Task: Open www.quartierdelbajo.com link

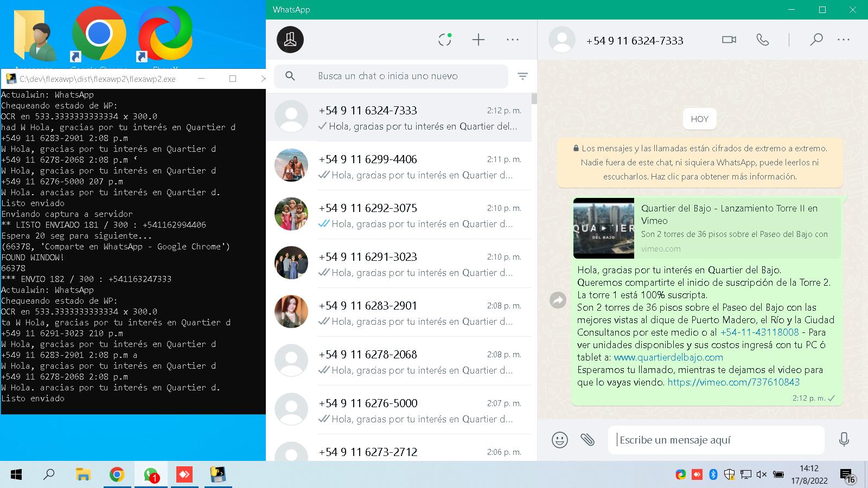Action: tap(668, 357)
